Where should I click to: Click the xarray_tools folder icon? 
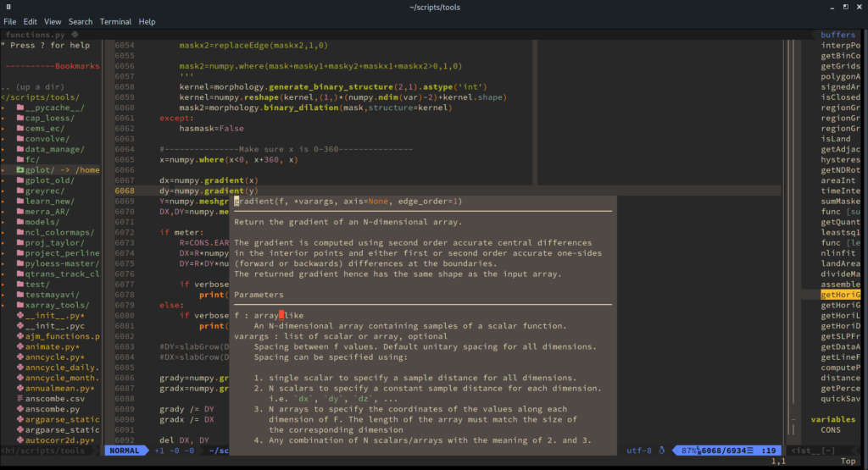[20, 305]
